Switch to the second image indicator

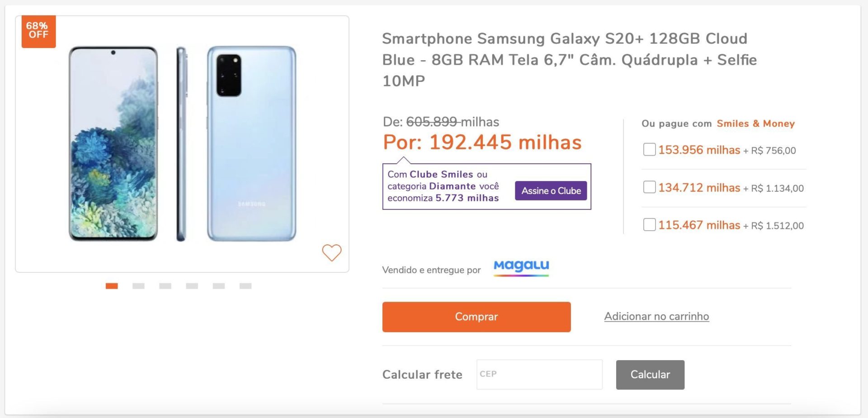(x=138, y=286)
